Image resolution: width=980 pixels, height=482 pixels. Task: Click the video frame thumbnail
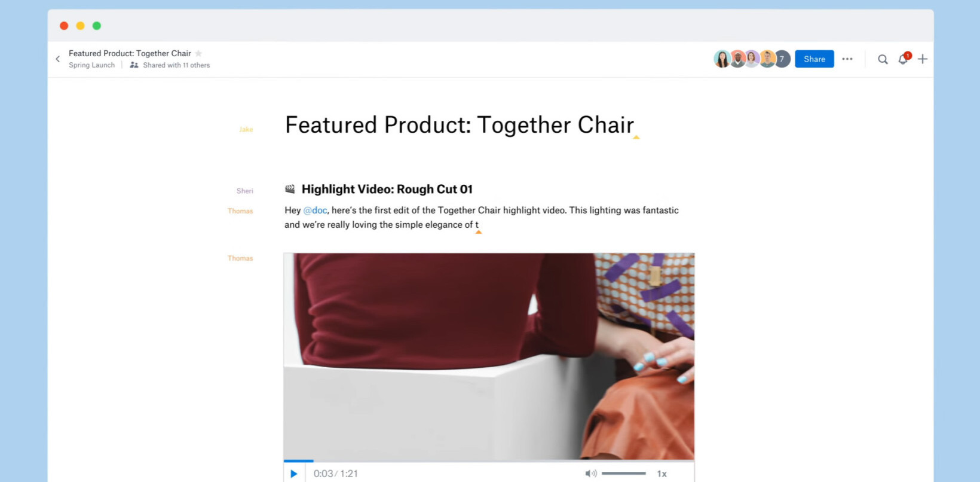[x=489, y=356]
